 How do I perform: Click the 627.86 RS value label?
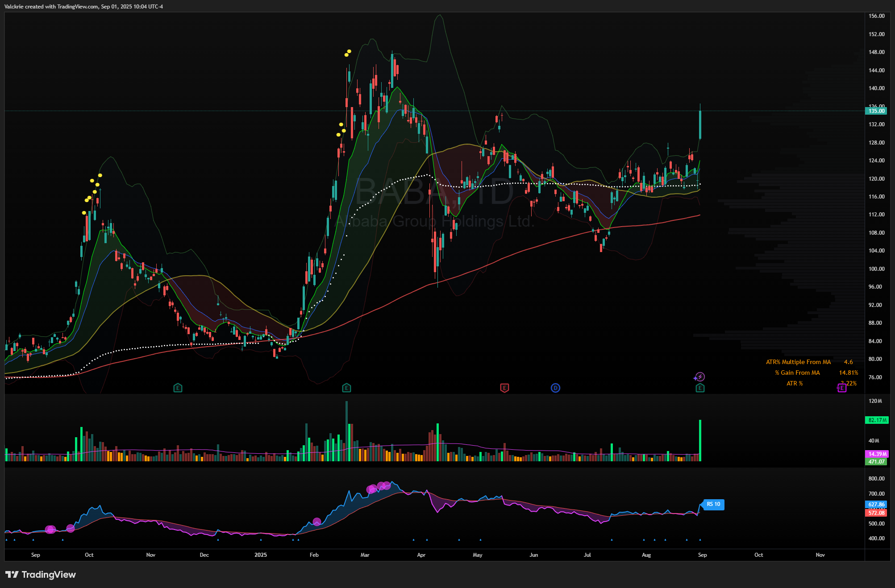pos(876,505)
